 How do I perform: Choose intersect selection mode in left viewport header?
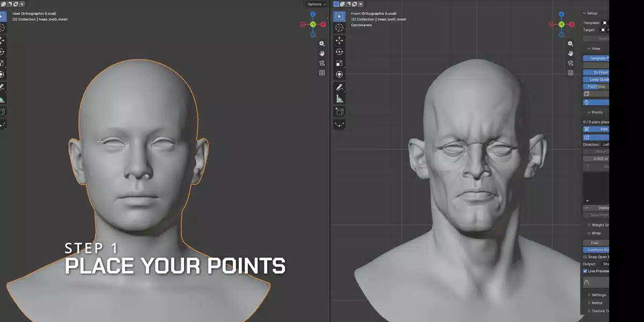21,4
